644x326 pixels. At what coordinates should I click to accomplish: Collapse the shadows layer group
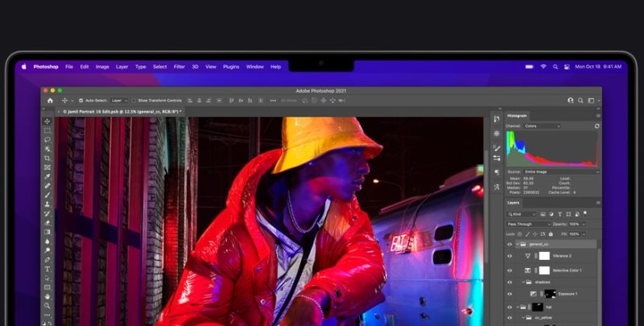[522, 283]
